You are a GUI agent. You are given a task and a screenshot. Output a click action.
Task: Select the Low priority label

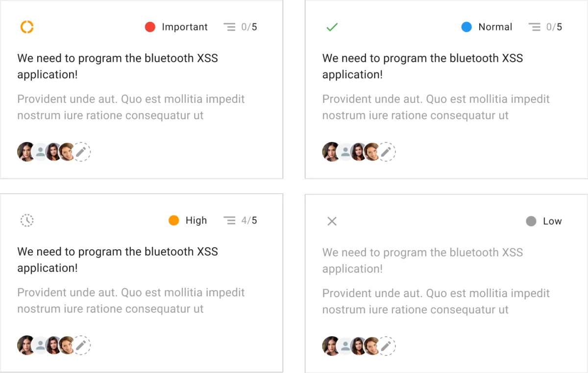tap(552, 221)
